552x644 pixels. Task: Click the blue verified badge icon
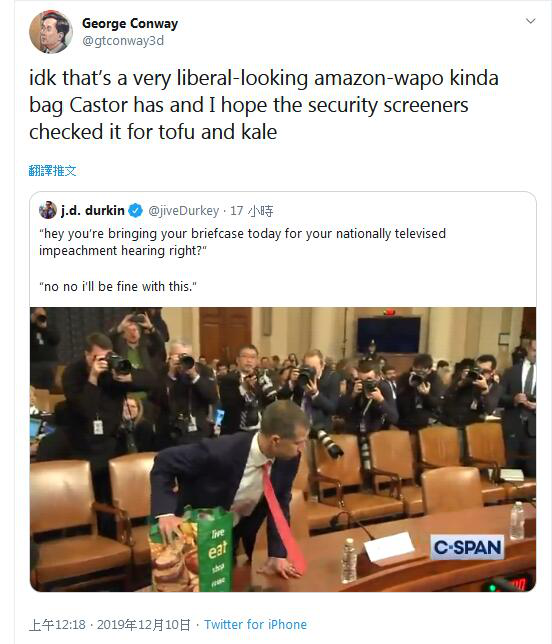pyautogui.click(x=136, y=211)
